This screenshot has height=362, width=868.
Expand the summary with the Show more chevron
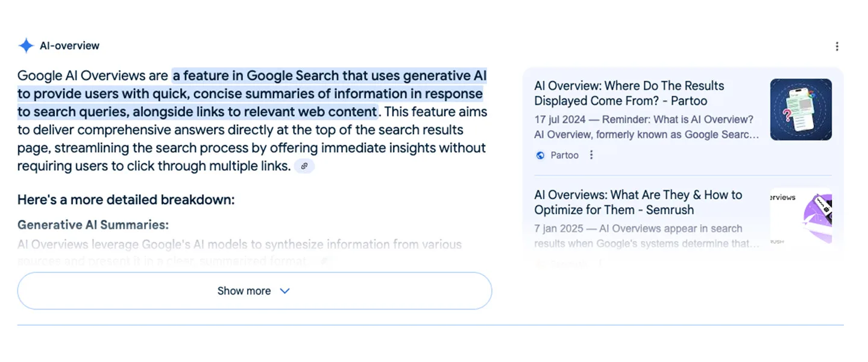pos(284,290)
